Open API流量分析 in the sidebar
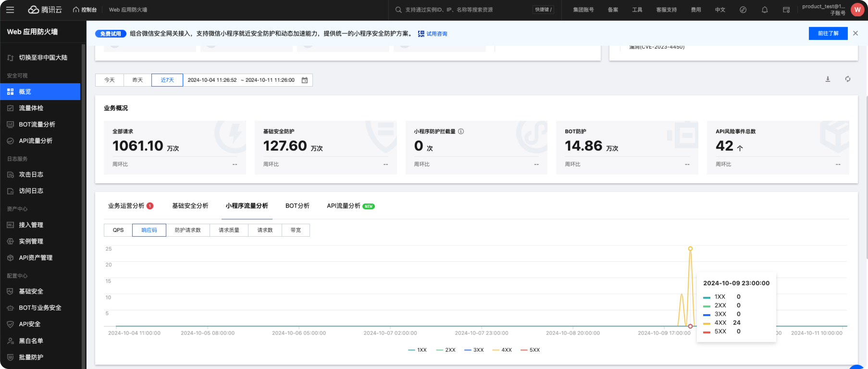The image size is (868, 369). (40, 140)
